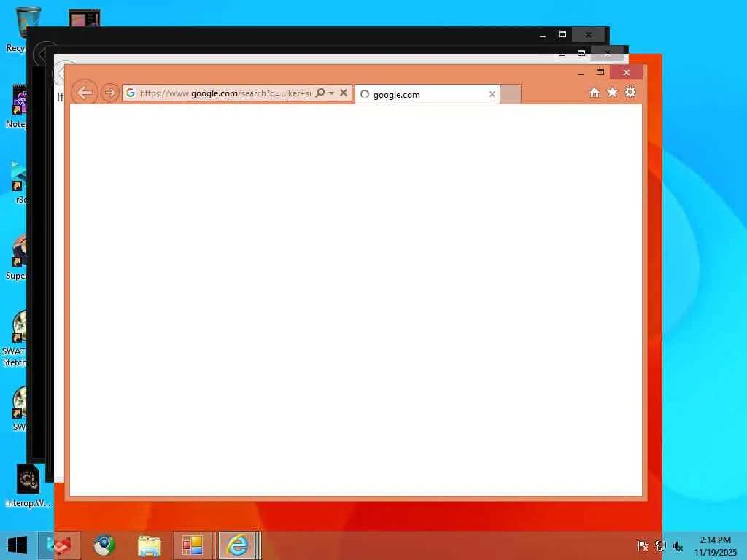Open the Home page icon
The width and height of the screenshot is (747, 560).
(594, 93)
